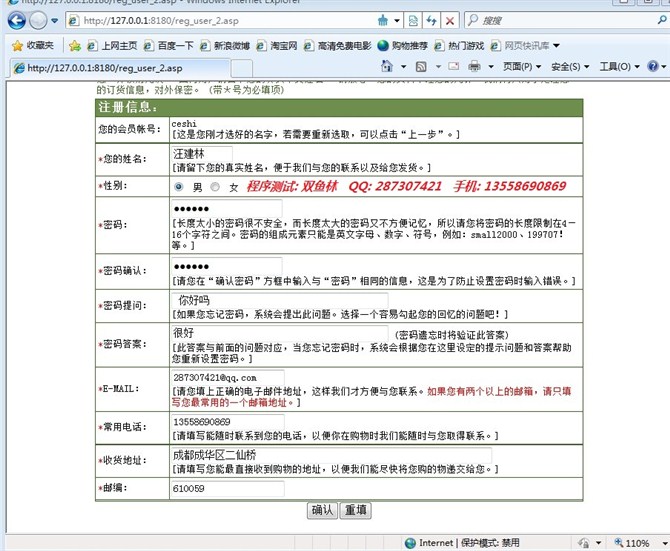Open the 页面(P) menu
The width and height of the screenshot is (670, 551).
[522, 67]
